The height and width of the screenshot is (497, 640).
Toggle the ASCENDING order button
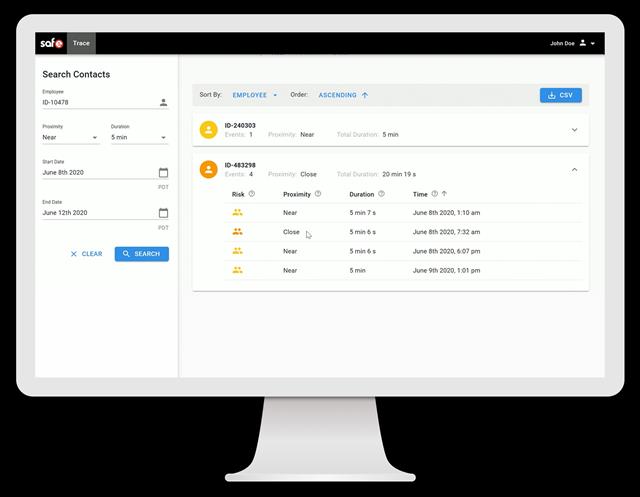click(x=343, y=95)
